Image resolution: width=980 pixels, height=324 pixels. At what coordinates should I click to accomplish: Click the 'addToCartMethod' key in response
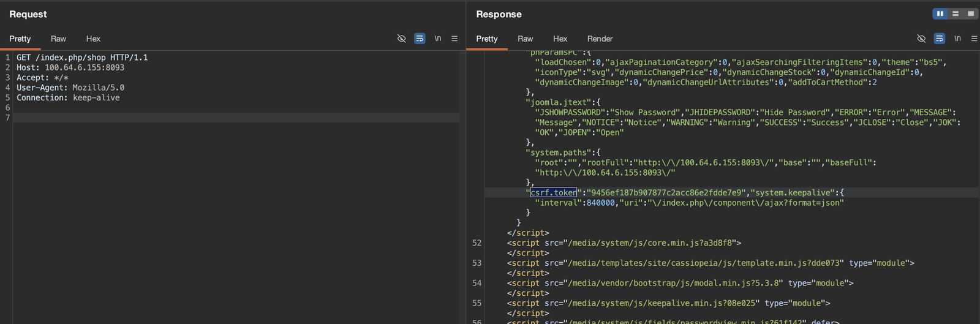(827, 82)
